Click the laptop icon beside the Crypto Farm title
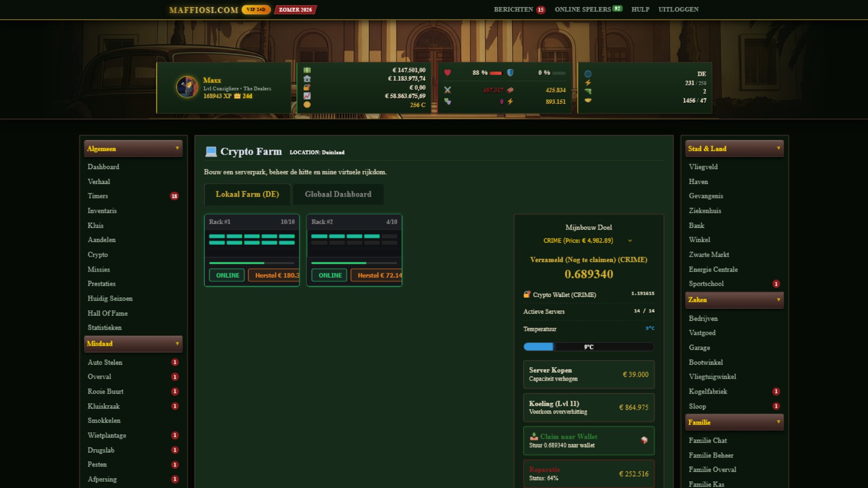The width and height of the screenshot is (868, 488). (x=211, y=151)
